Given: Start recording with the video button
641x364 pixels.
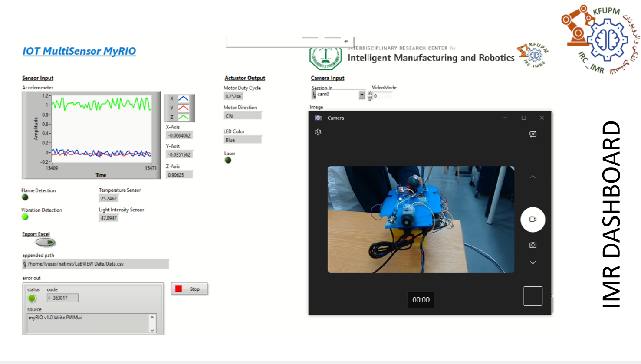Looking at the screenshot, I should click(x=533, y=220).
